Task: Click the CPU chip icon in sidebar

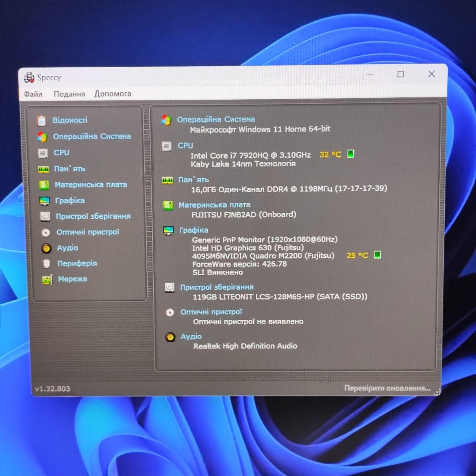Action: (x=43, y=153)
